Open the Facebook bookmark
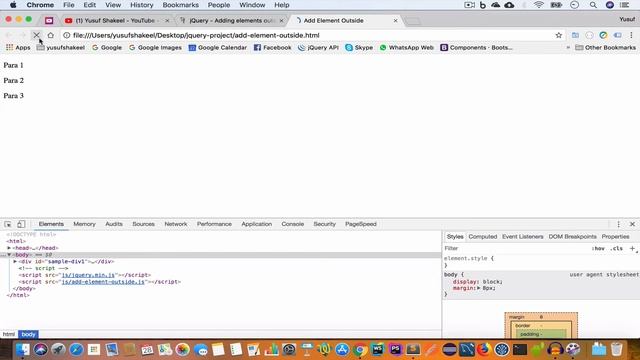Viewport: 640px width, 360px height. (273, 47)
